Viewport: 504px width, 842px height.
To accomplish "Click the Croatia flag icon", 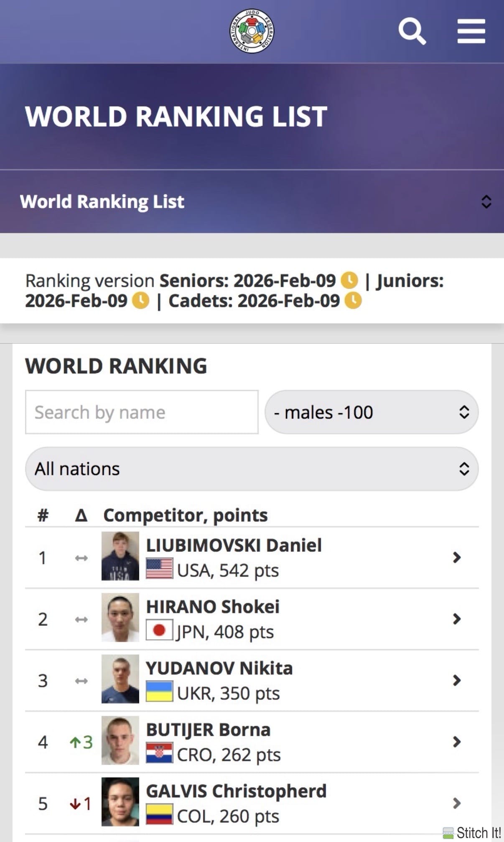I will (x=159, y=753).
